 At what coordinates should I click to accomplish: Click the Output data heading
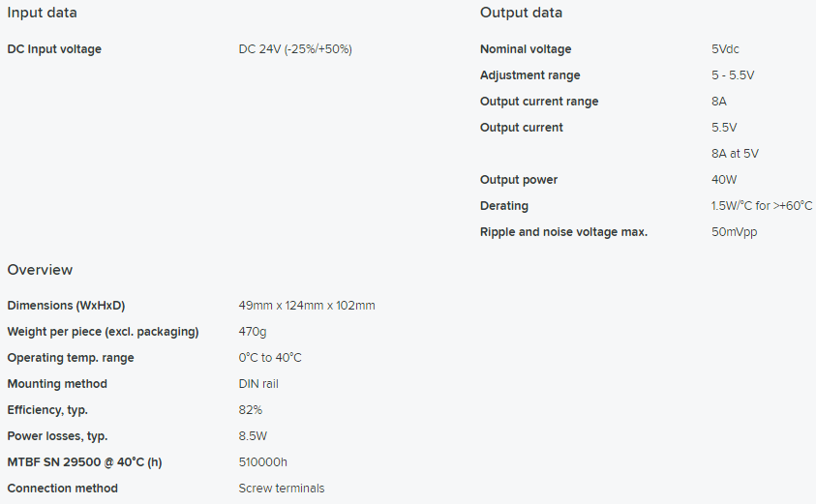tap(521, 13)
